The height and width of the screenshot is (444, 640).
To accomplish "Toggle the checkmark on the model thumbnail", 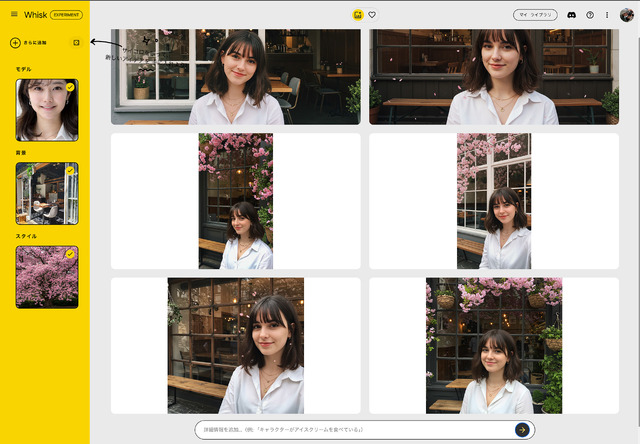I will [70, 87].
